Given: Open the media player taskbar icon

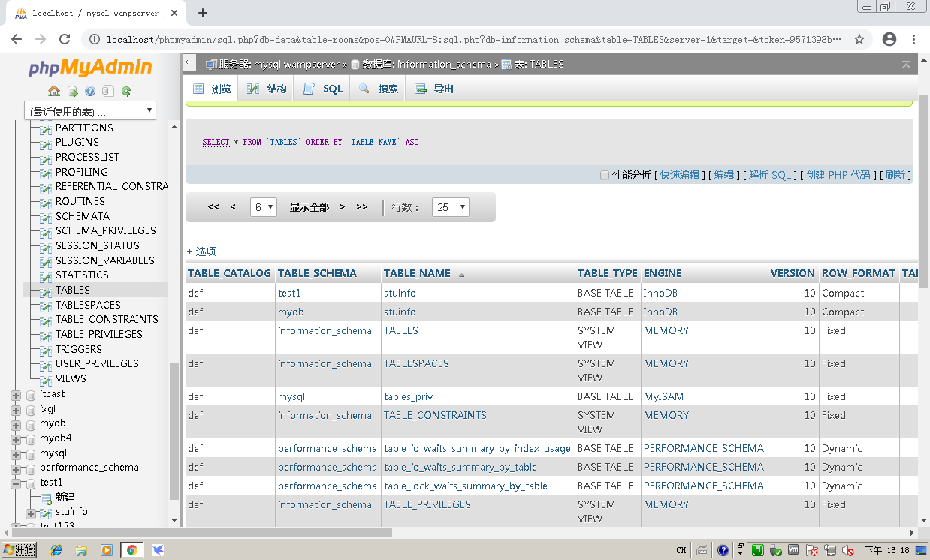Looking at the screenshot, I should [x=106, y=550].
